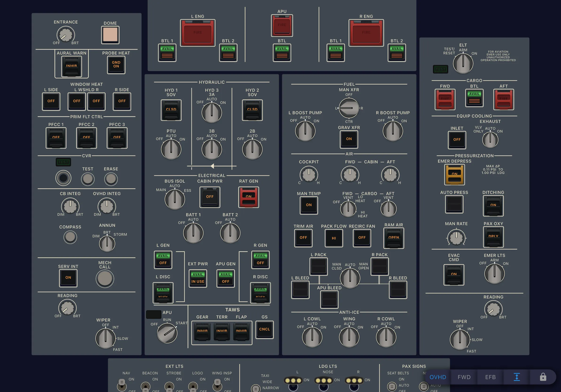Viewport: 561px width, 392px height.
Task: Lift the CARGO AFT fire switch guard
Action: pyautogui.click(x=504, y=99)
